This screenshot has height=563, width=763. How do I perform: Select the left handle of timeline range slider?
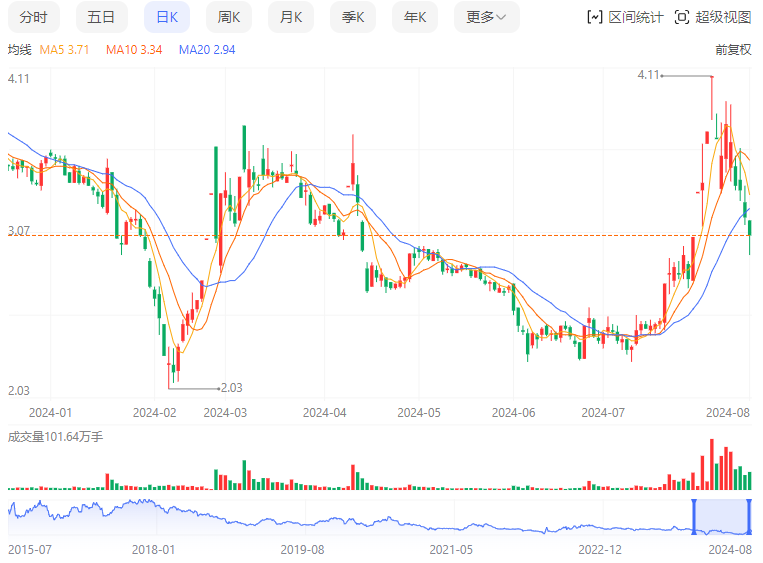click(694, 517)
